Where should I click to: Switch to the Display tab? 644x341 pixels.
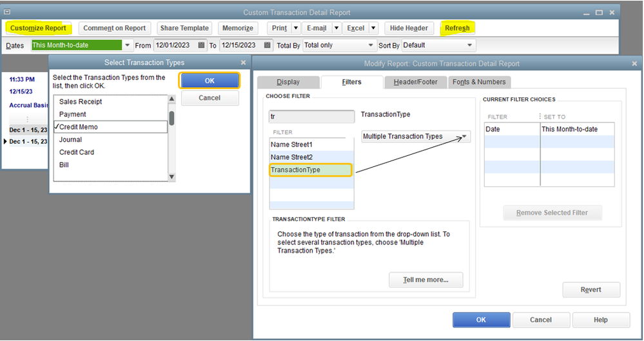[288, 82]
